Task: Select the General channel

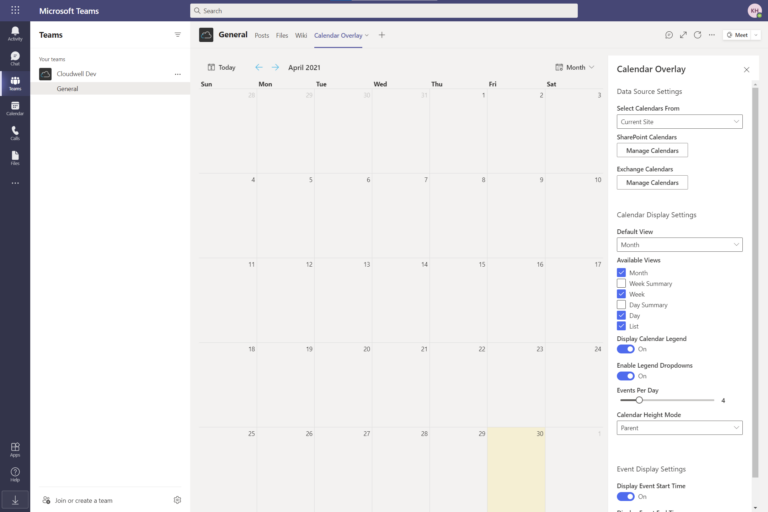Action: (110, 89)
